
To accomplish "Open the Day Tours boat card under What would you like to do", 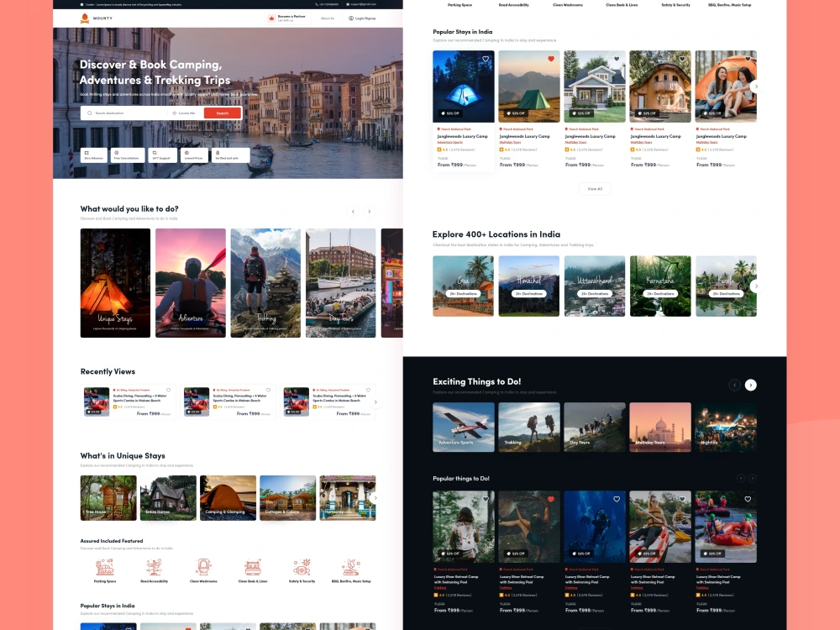I will 341,283.
